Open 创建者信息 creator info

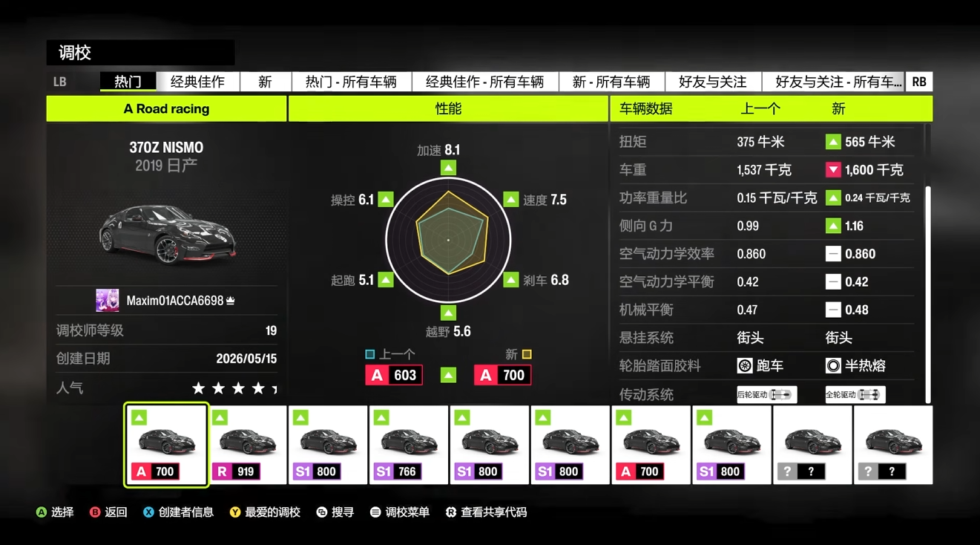point(185,512)
